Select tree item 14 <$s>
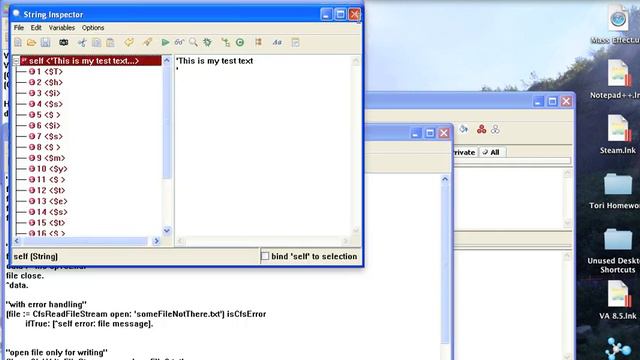640x360 pixels. (x=49, y=212)
